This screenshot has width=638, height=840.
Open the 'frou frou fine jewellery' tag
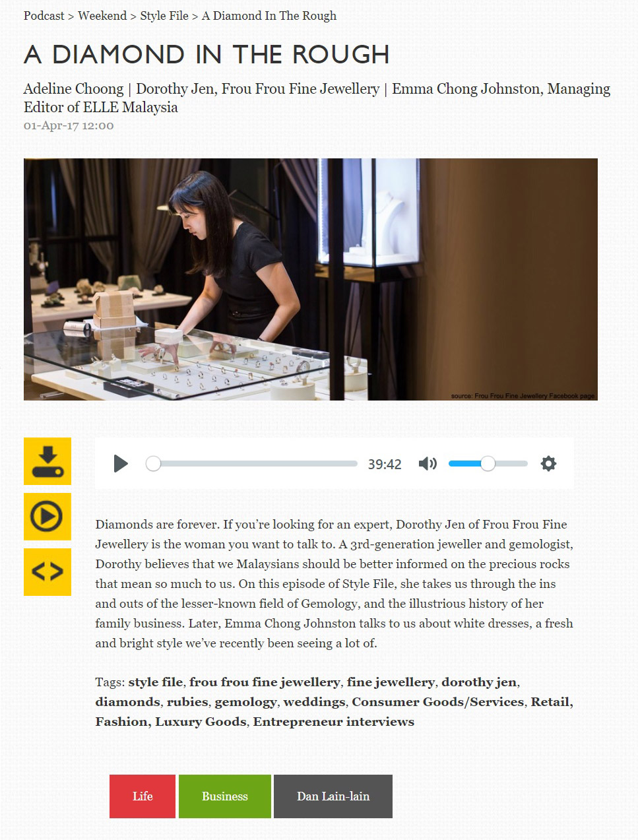click(265, 682)
